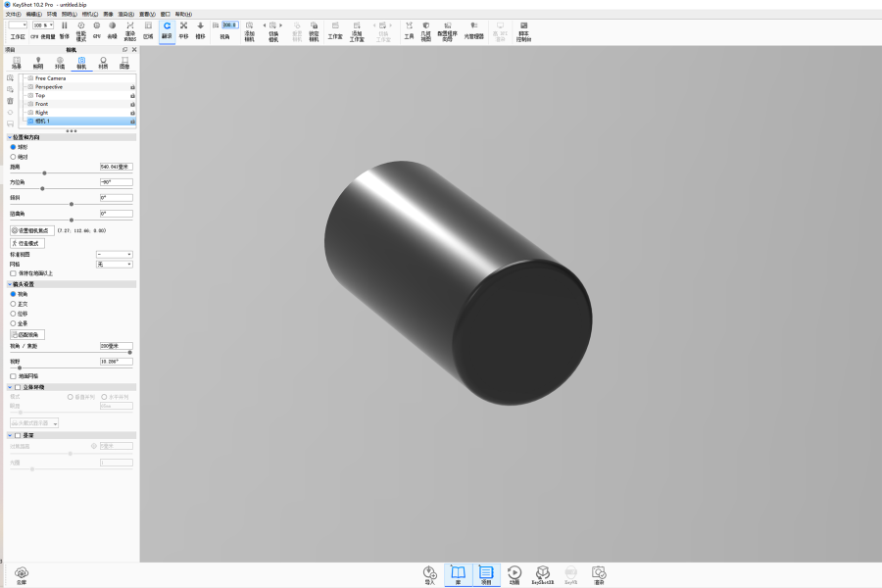Viewport: 882px width, 588px height.
Task: Click the 几何视图 (geometry view) toolbar icon
Action: [425, 28]
